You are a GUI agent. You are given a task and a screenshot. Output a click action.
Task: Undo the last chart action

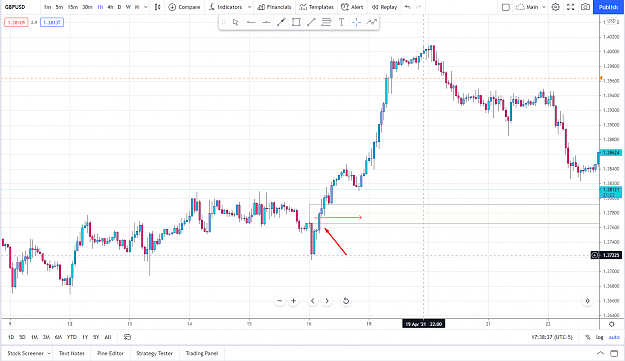tap(407, 7)
